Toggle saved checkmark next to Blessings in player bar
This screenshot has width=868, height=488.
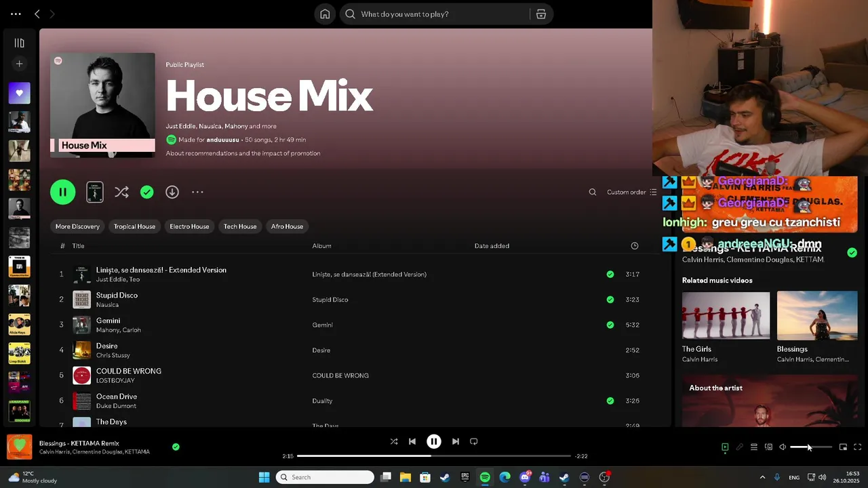point(176,447)
